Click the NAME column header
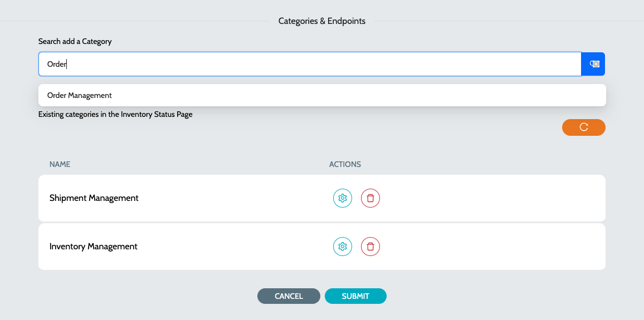 (x=60, y=165)
